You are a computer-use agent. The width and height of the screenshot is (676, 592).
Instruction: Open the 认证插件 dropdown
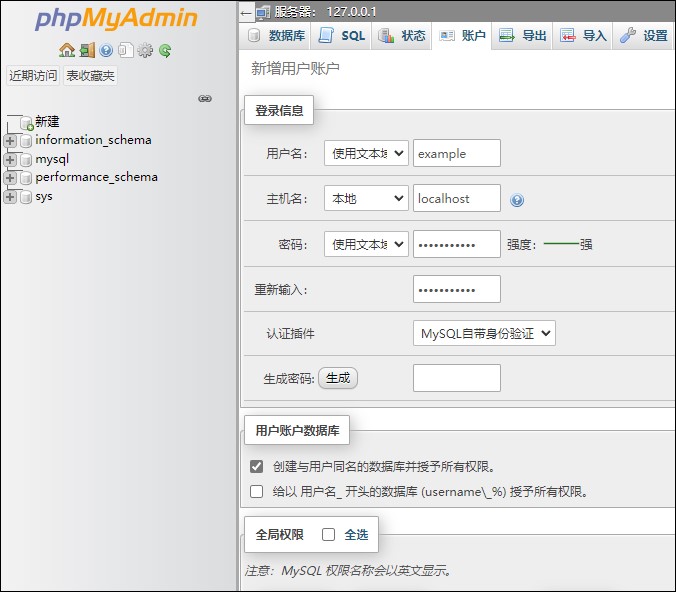coord(484,333)
